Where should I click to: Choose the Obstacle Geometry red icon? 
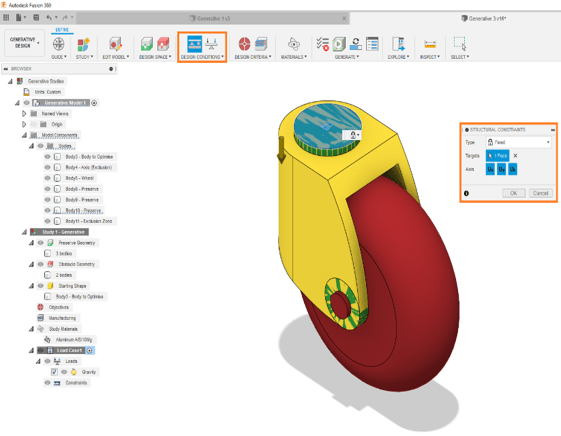coord(163,44)
